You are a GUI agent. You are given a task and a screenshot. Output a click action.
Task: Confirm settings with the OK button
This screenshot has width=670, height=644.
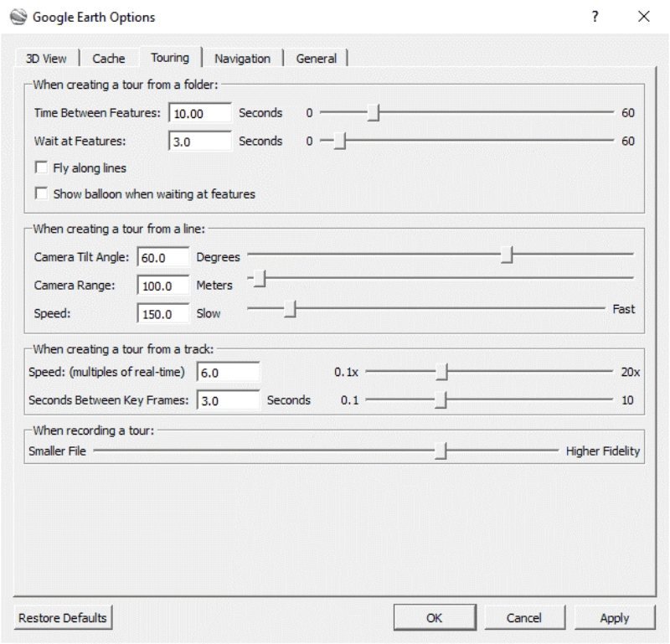[x=435, y=618]
